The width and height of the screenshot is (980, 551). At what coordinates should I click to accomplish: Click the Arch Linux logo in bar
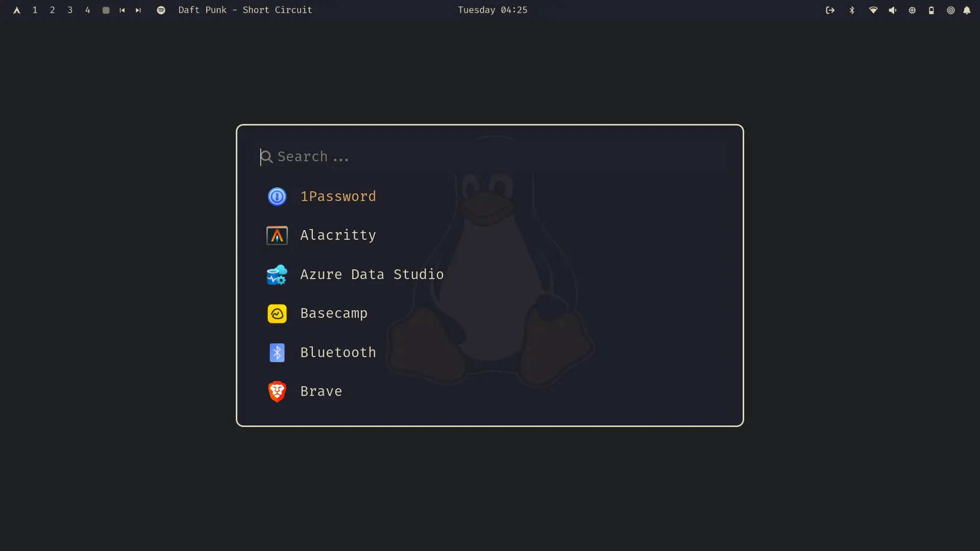[x=17, y=10]
